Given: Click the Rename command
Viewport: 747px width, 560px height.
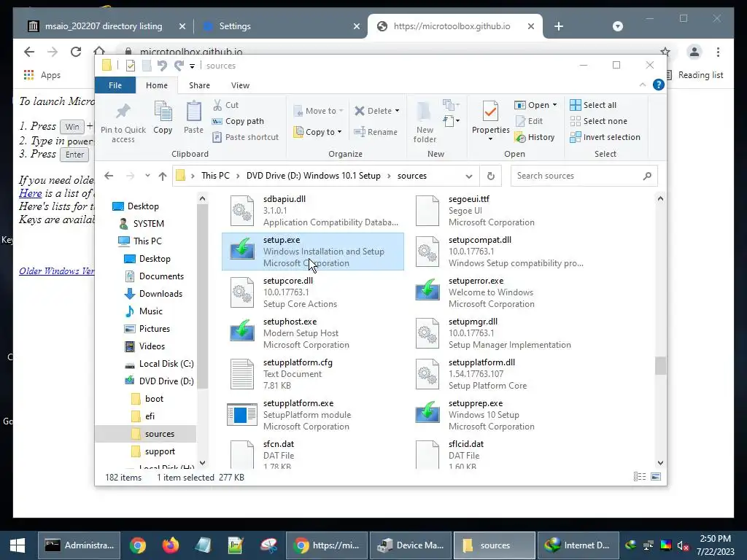Looking at the screenshot, I should 376,132.
